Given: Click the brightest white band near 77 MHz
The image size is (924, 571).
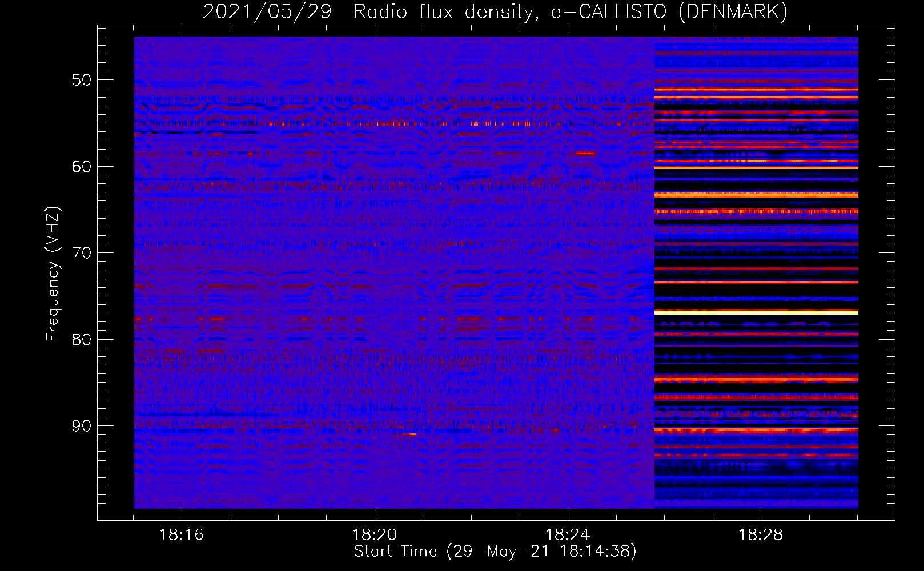Looking at the screenshot, I should 756,312.
